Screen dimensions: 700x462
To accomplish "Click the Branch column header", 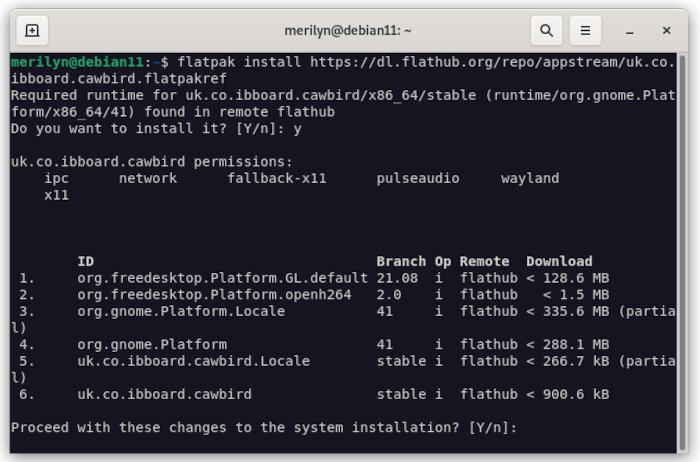I will [401, 261].
